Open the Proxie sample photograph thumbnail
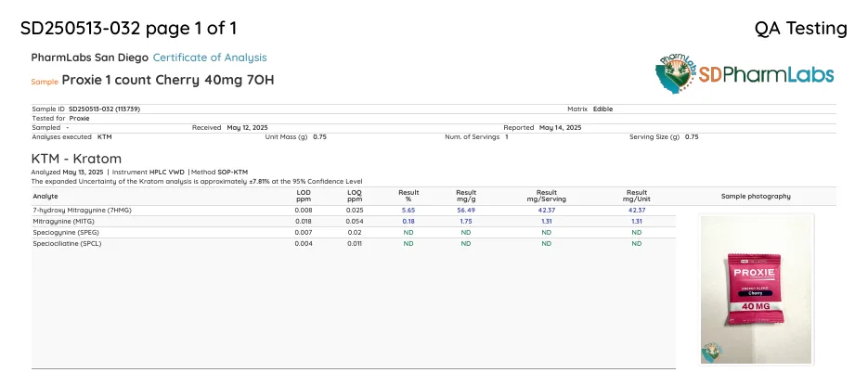The height and width of the screenshot is (385, 868). pos(757,289)
